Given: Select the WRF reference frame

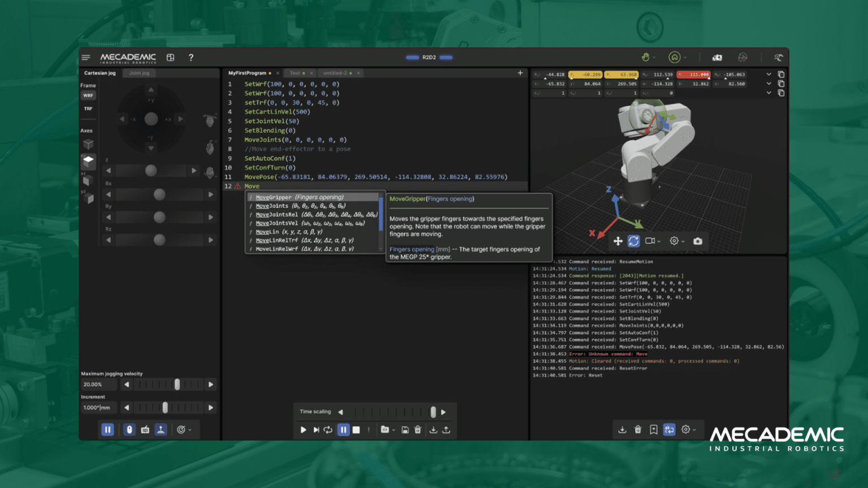Looking at the screenshot, I should (x=88, y=95).
